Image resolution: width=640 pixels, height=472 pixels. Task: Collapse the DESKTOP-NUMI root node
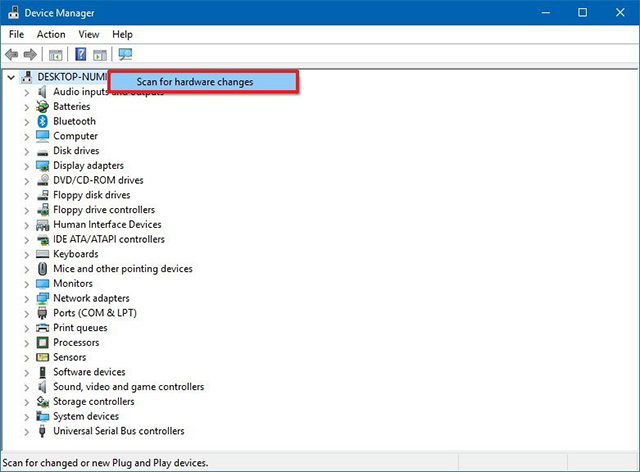(x=11, y=77)
